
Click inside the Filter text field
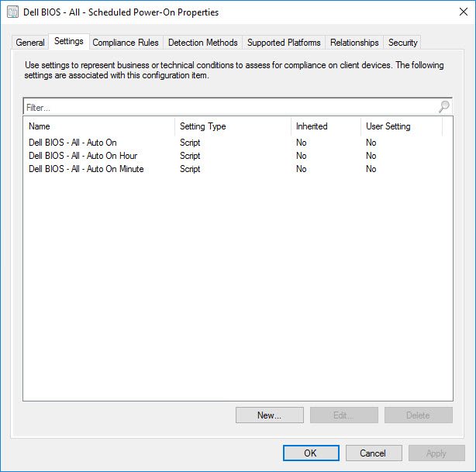(229, 107)
